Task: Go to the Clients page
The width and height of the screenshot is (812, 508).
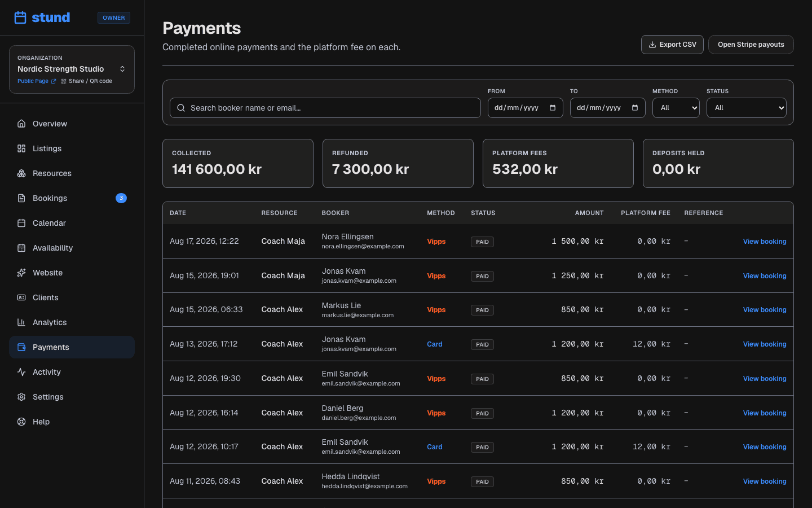Action: point(72,297)
